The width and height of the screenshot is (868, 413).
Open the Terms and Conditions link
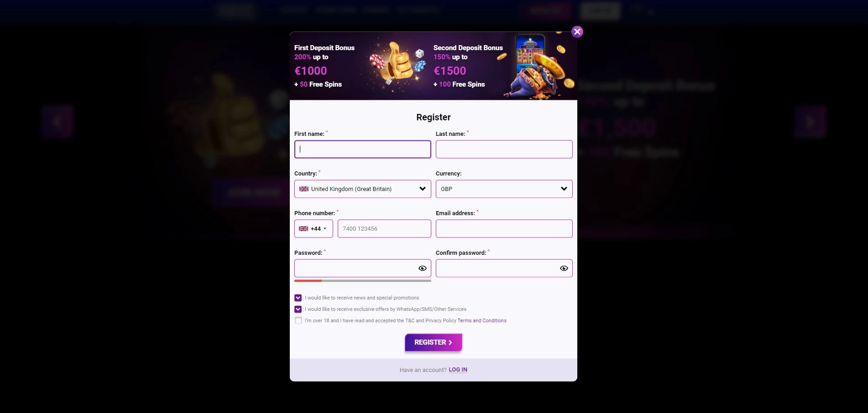(482, 320)
